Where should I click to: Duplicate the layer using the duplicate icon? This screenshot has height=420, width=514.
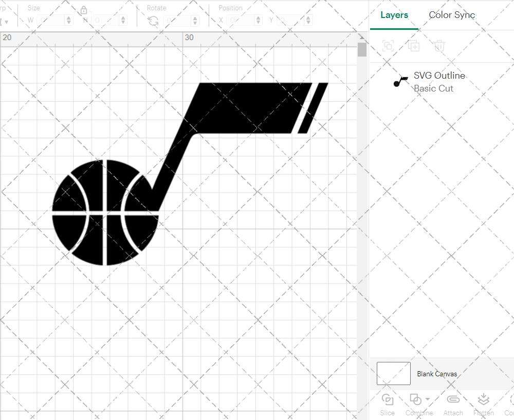click(x=414, y=46)
